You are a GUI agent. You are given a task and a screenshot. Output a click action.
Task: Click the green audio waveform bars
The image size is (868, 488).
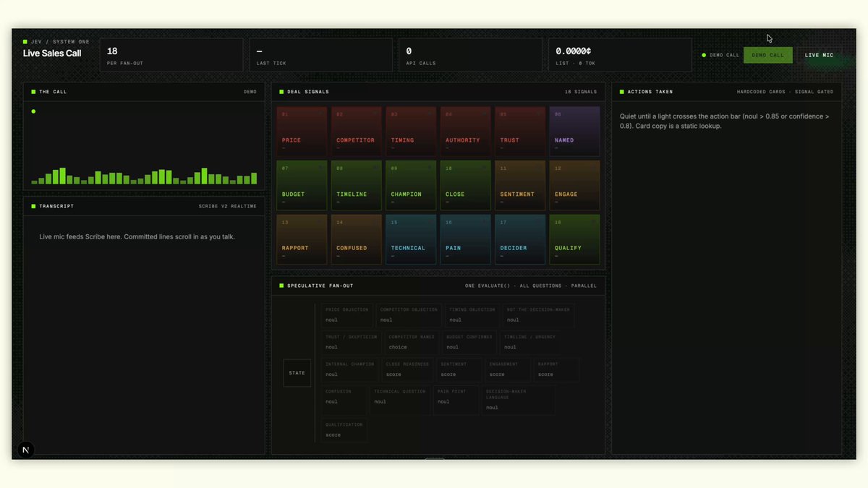(144, 176)
